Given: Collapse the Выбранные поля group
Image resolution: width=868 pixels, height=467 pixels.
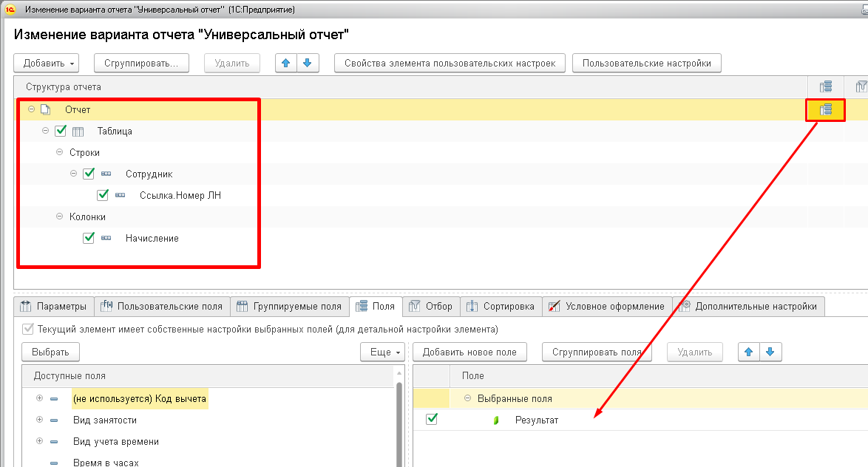Looking at the screenshot, I should (467, 398).
